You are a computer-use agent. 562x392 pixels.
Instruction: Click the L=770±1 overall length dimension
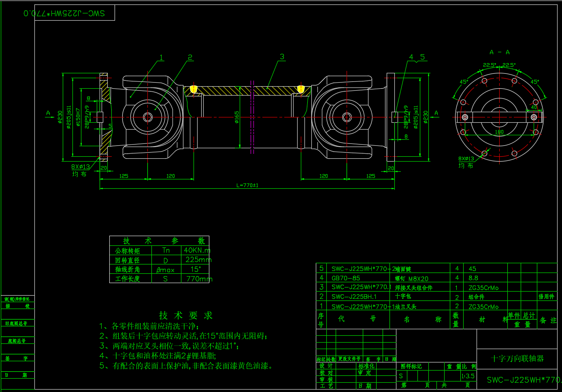247,185
